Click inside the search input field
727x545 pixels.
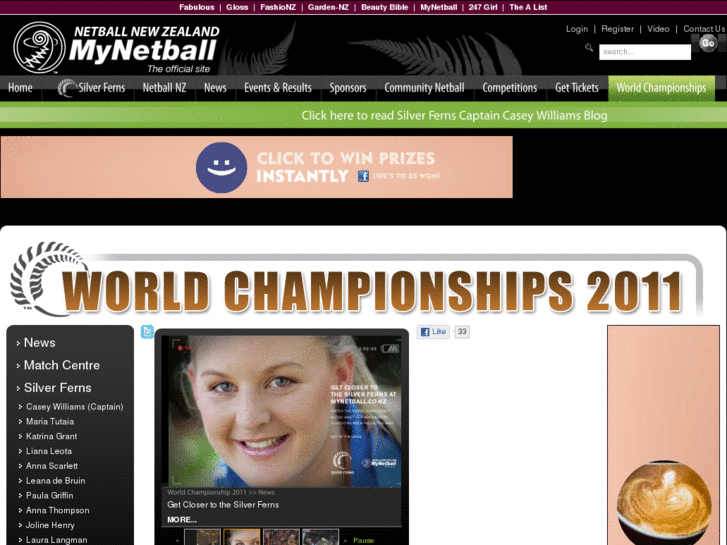[644, 51]
